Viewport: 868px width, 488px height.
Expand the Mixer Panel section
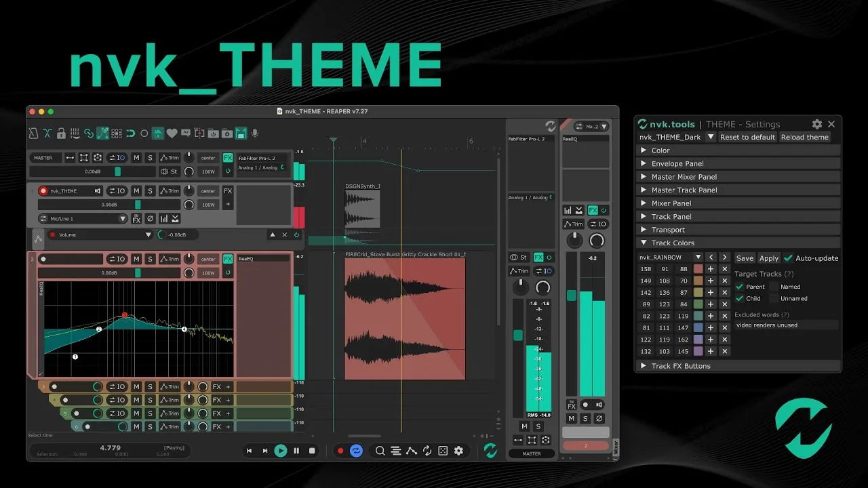[738, 203]
